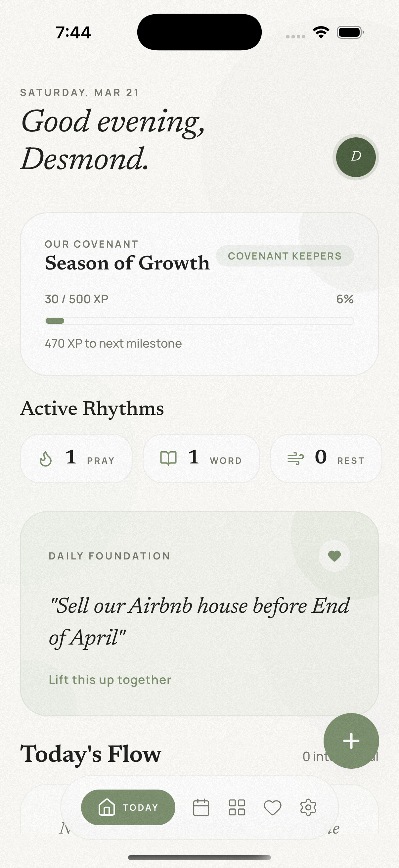Tap the Rest rhythm label
The height and width of the screenshot is (868, 399).
tap(350, 460)
